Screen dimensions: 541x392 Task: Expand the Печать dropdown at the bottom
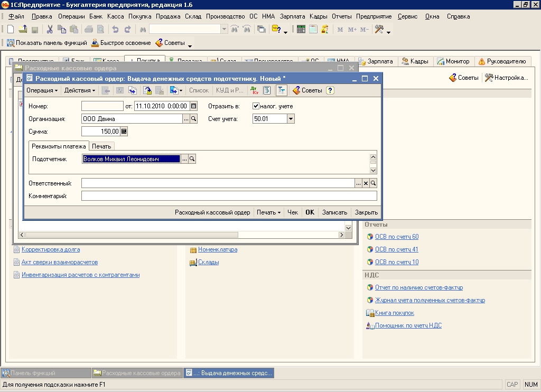[x=268, y=212]
